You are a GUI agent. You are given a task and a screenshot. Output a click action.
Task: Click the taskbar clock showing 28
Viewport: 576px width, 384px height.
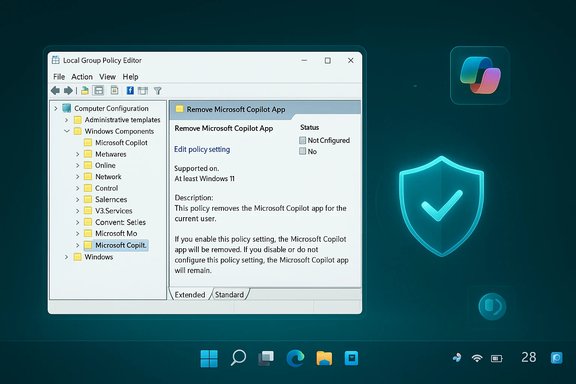click(529, 357)
